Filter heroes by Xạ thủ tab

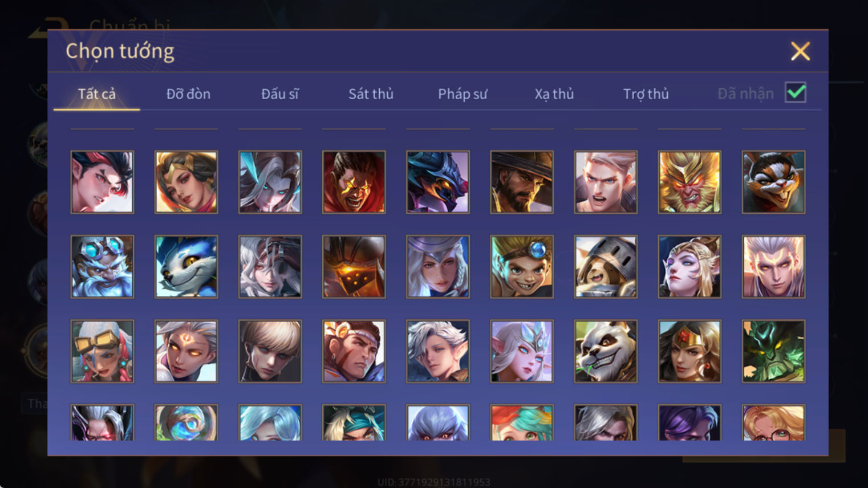point(554,93)
